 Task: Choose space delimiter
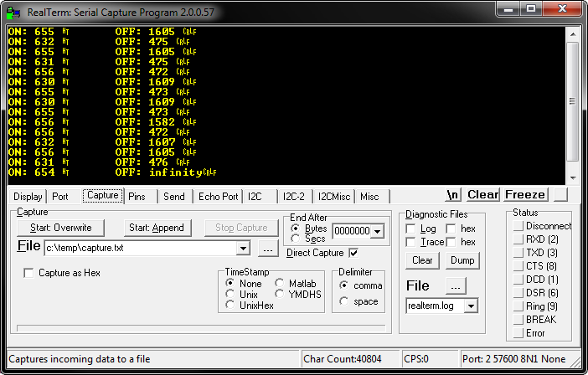344,301
